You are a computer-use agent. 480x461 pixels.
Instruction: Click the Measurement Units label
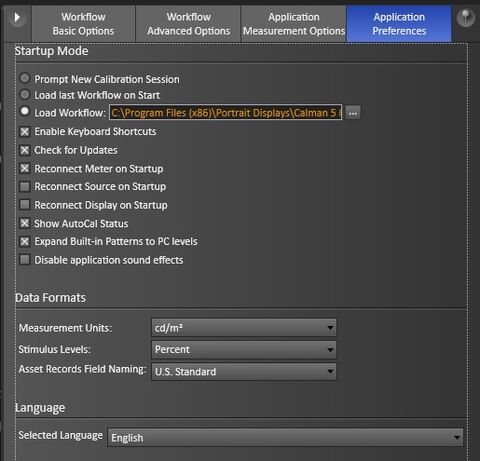[x=65, y=328]
